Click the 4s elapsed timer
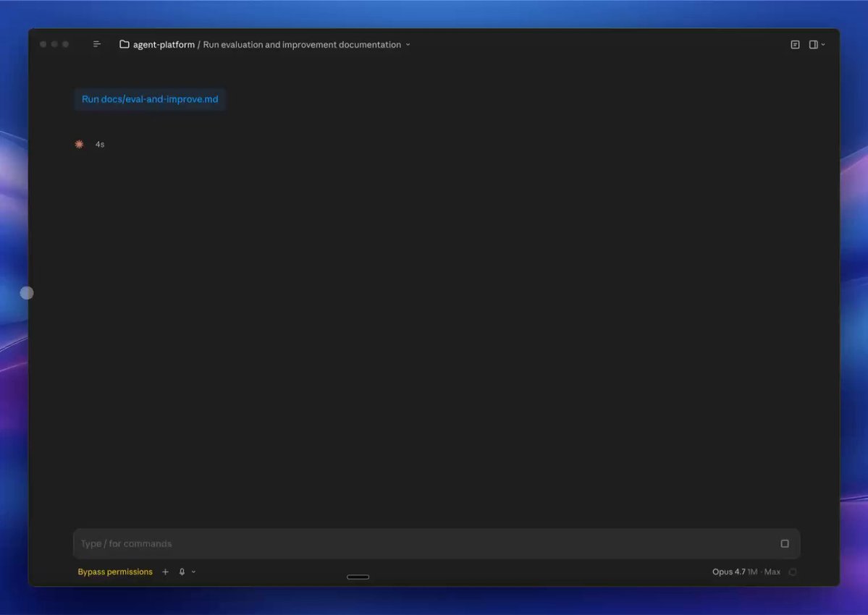This screenshot has width=868, height=615. click(100, 145)
